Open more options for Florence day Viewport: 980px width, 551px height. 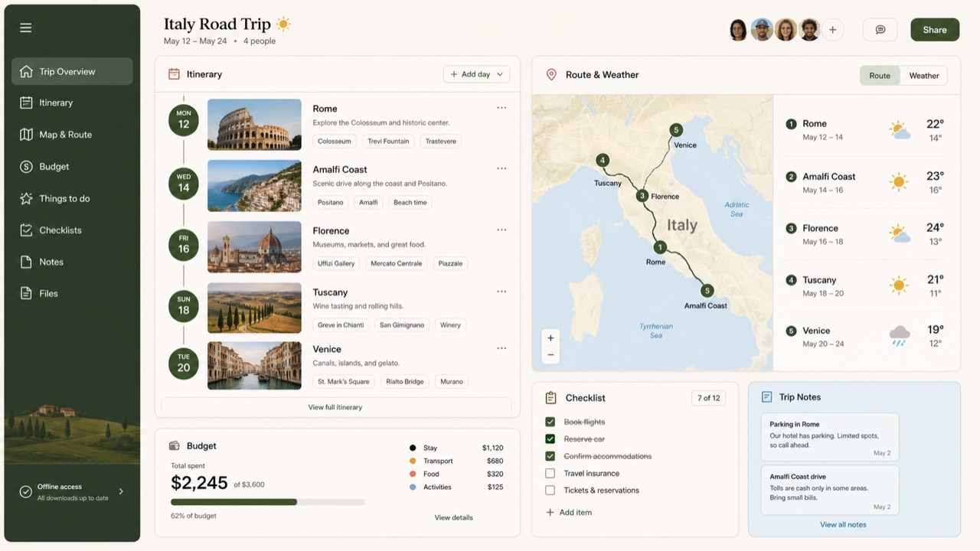(x=501, y=230)
